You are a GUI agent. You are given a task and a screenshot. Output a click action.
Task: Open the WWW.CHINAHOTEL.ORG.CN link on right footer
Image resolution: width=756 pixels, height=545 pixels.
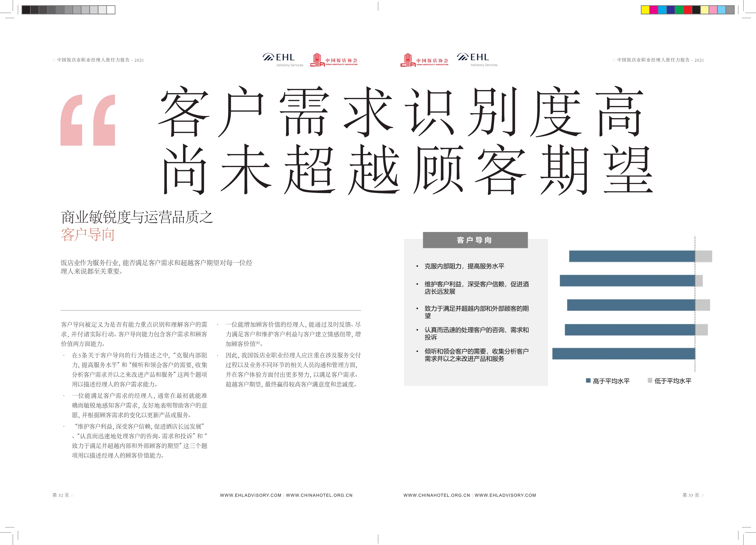437,495
